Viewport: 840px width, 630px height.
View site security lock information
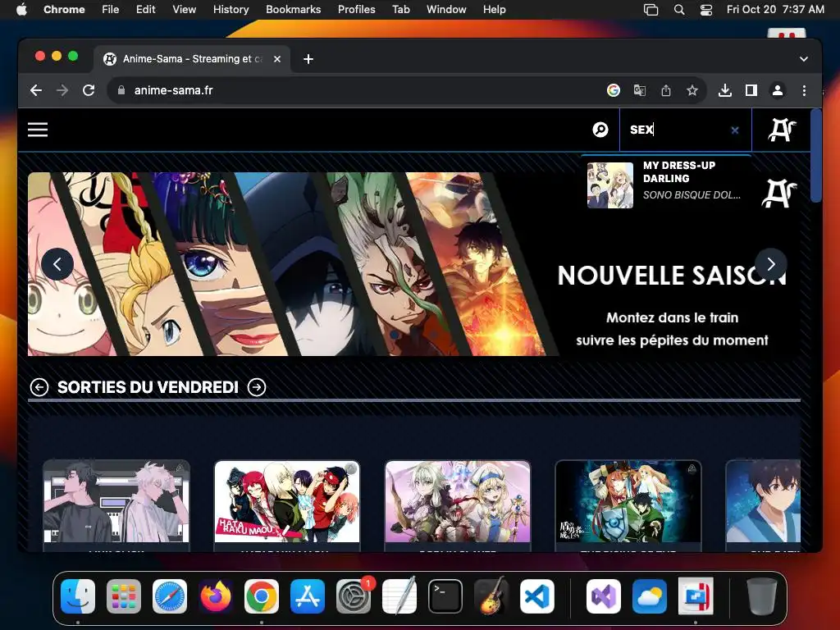tap(121, 90)
